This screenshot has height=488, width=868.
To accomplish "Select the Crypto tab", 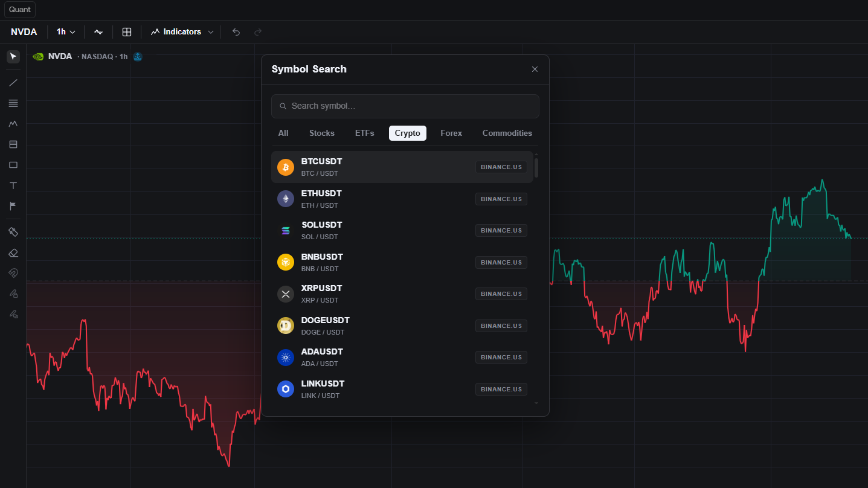I will point(408,133).
